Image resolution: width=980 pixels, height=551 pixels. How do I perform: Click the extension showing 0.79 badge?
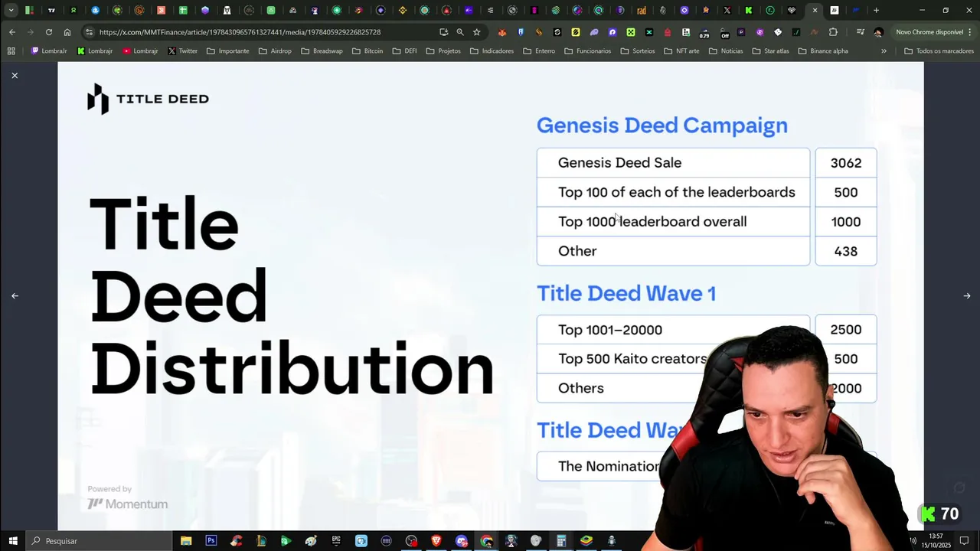pos(704,33)
